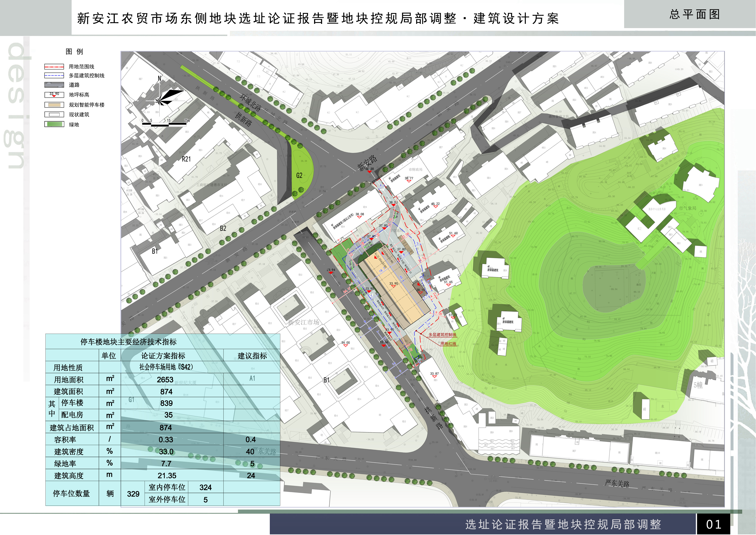Click the red 多层建筑控制线 map annotation

tap(442, 335)
